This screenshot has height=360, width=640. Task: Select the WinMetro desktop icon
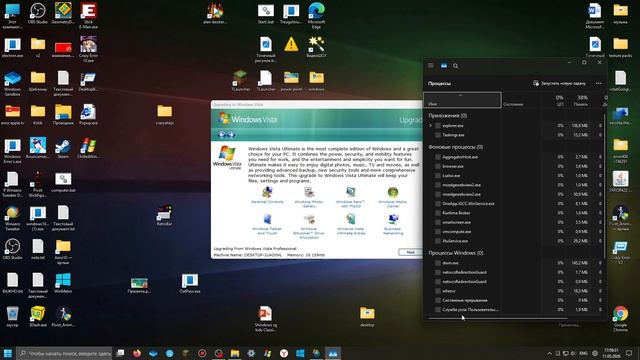point(63,283)
